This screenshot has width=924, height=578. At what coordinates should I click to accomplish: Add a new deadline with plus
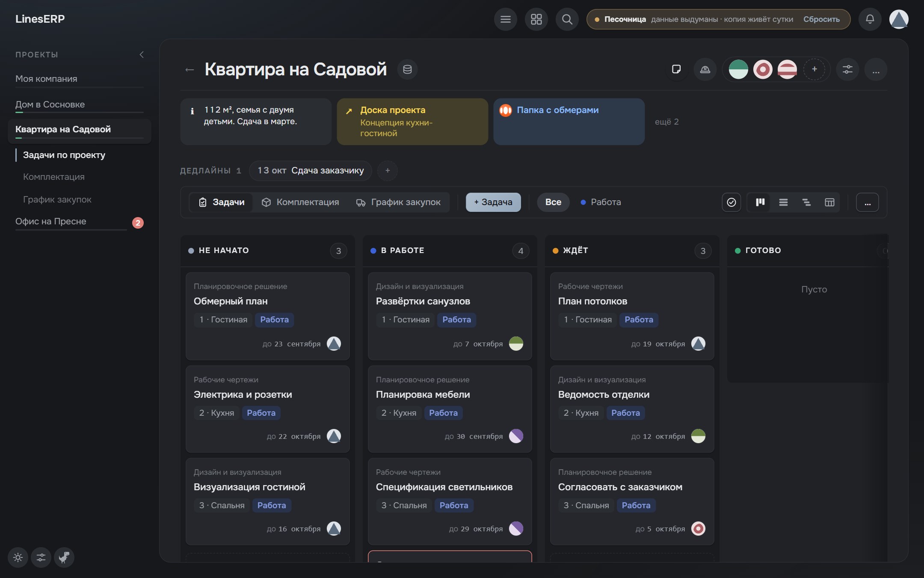coord(388,171)
